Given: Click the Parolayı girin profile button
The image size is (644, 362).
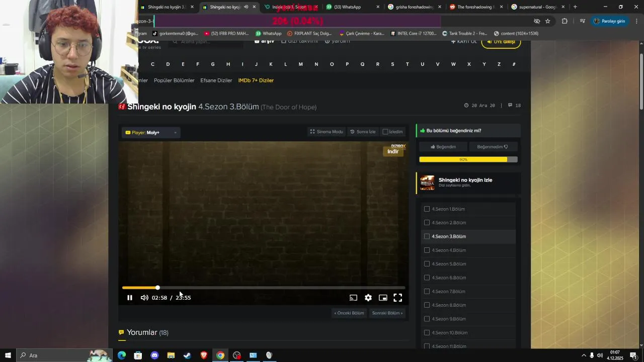Looking at the screenshot, I should (609, 21).
